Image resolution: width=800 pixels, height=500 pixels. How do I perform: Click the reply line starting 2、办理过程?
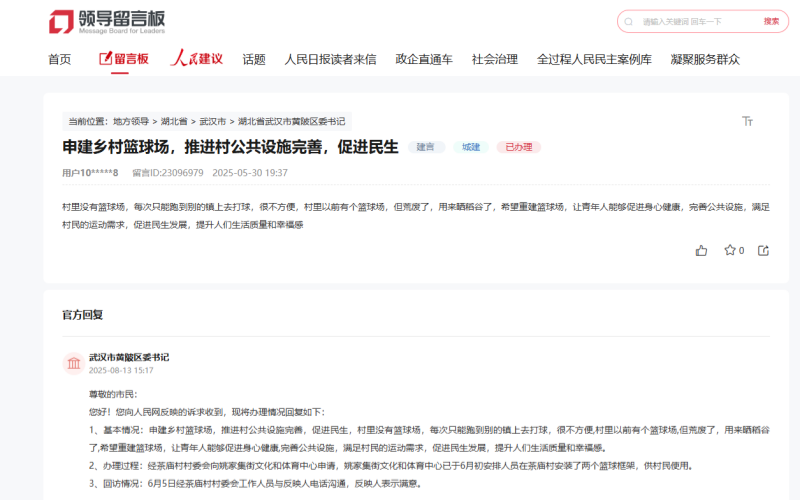(391, 466)
